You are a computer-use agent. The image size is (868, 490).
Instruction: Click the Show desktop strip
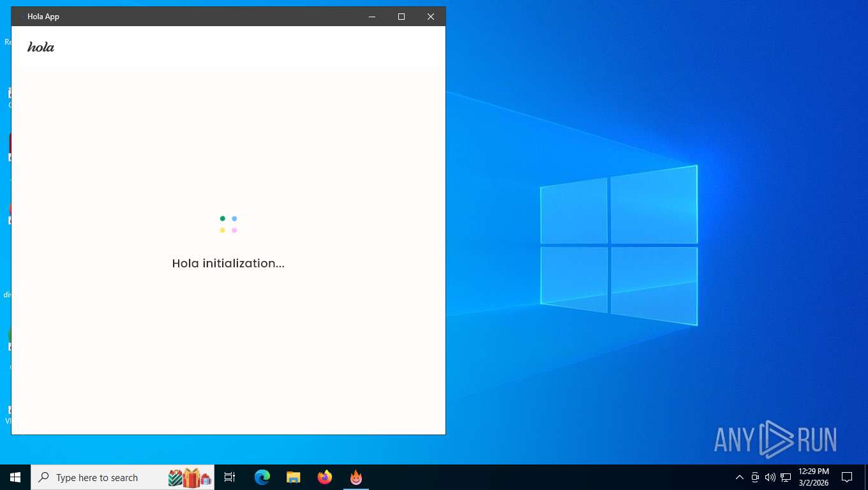(x=866, y=477)
